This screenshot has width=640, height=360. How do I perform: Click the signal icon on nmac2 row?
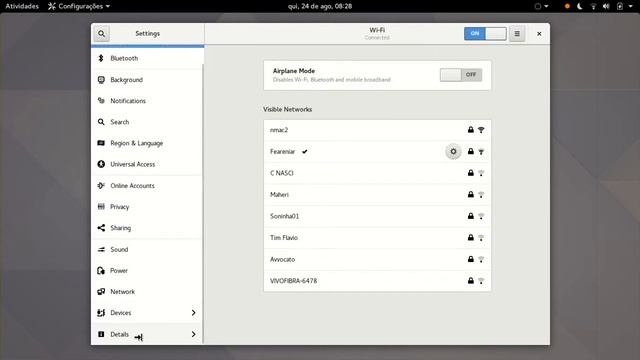(x=481, y=130)
